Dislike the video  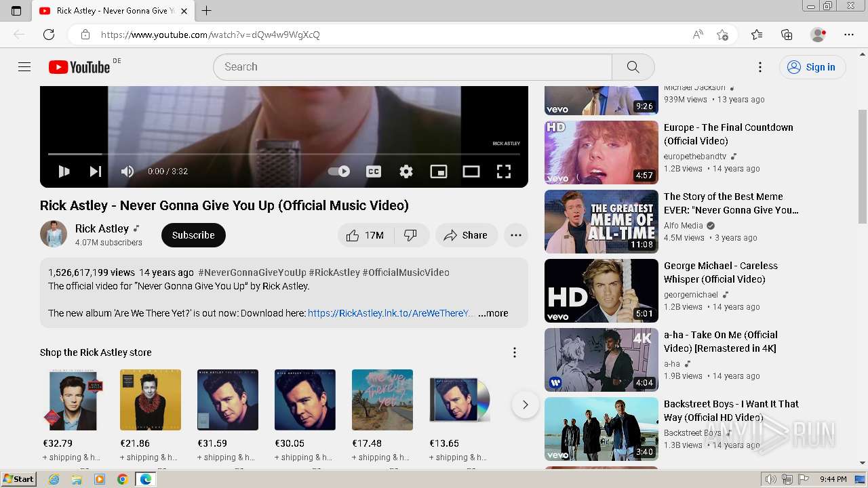pos(410,235)
